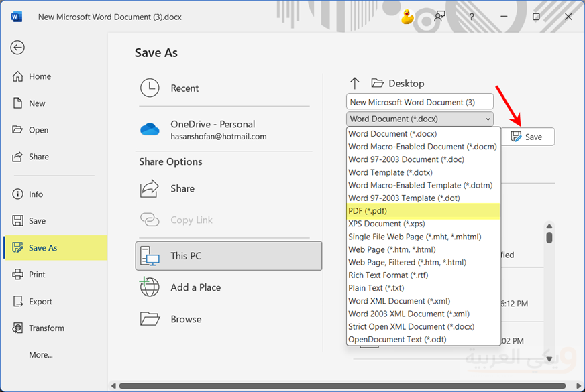Click the Add a Place globe icon

[x=149, y=287]
